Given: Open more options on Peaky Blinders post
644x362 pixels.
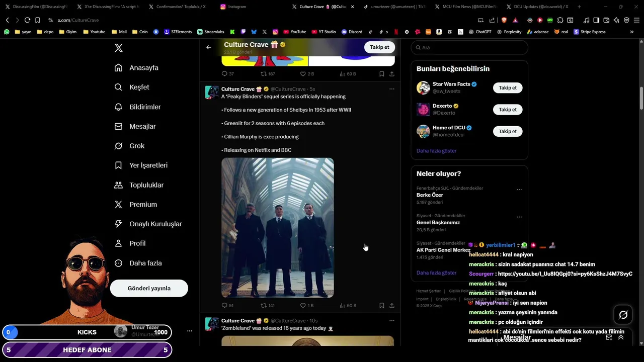Looking at the screenshot, I should pos(392,89).
